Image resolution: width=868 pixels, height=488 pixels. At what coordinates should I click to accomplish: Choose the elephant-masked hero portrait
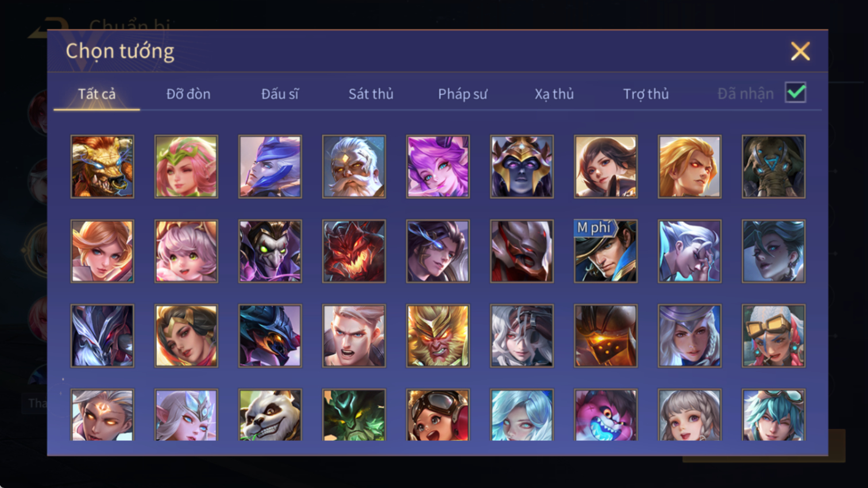[x=773, y=167]
